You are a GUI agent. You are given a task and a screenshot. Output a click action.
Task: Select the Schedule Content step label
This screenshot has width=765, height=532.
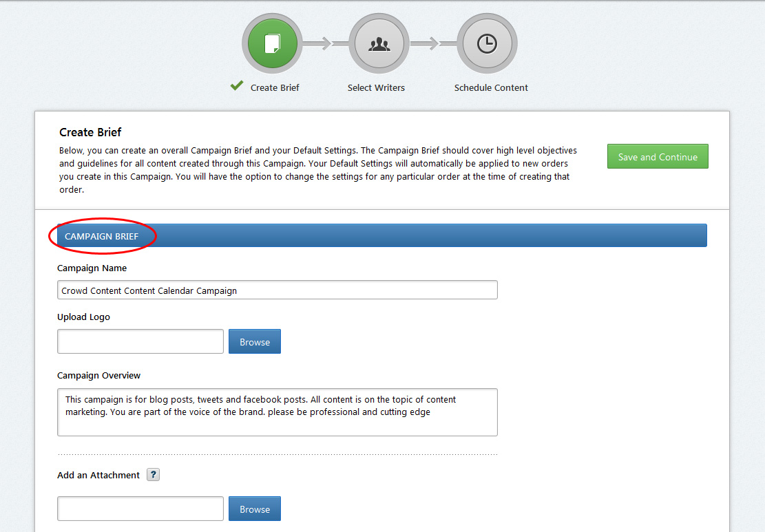click(x=491, y=87)
